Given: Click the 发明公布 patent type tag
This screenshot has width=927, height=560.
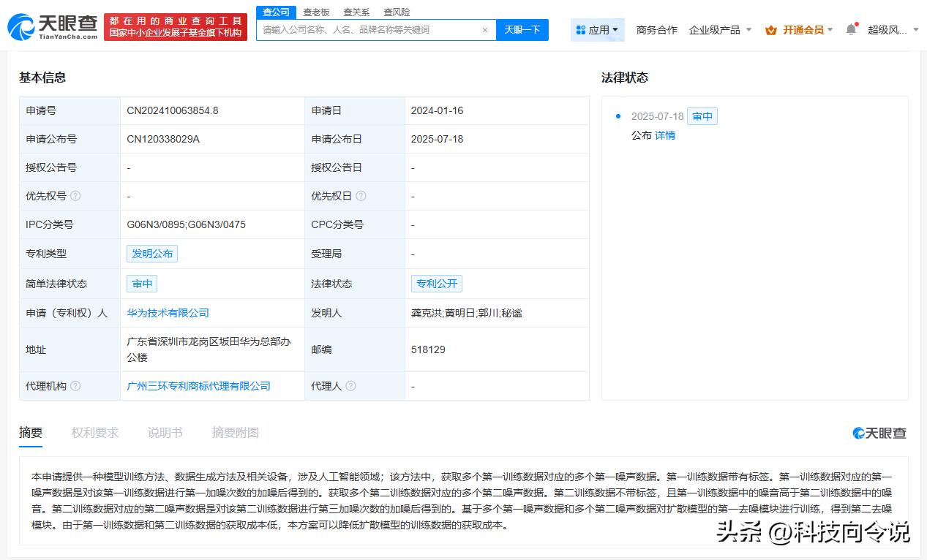Looking at the screenshot, I should [x=152, y=254].
